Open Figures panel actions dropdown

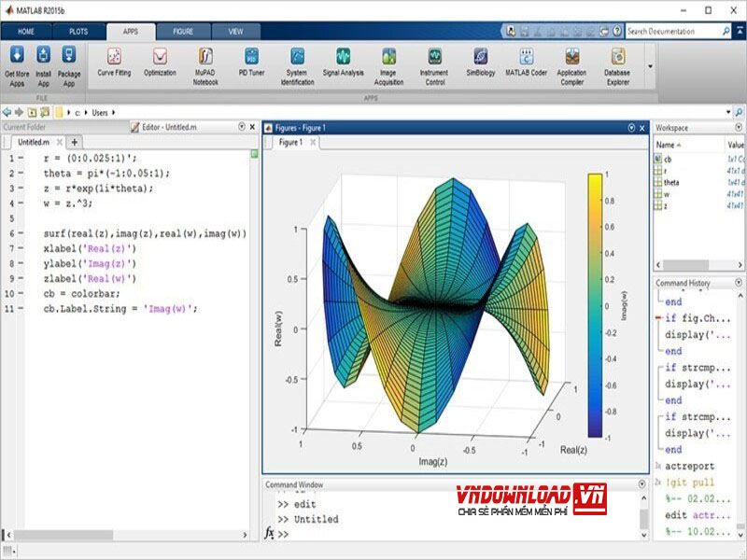click(x=632, y=128)
